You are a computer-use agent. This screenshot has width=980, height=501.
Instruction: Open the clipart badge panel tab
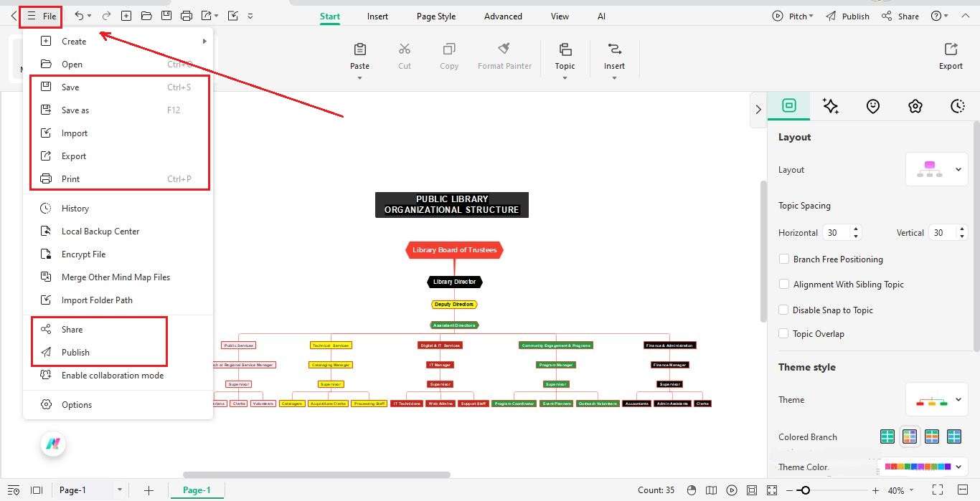(915, 106)
